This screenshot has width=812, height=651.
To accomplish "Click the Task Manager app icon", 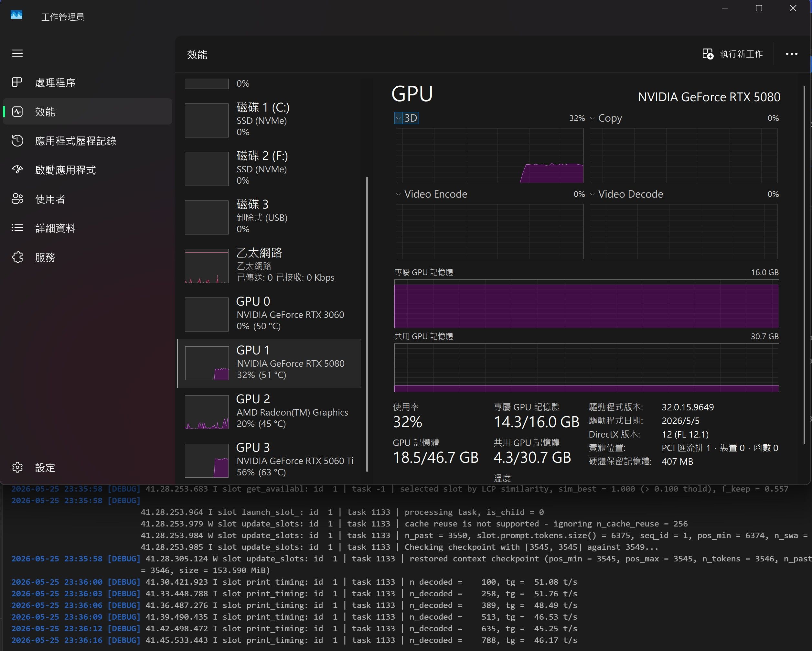I will pyautogui.click(x=16, y=15).
